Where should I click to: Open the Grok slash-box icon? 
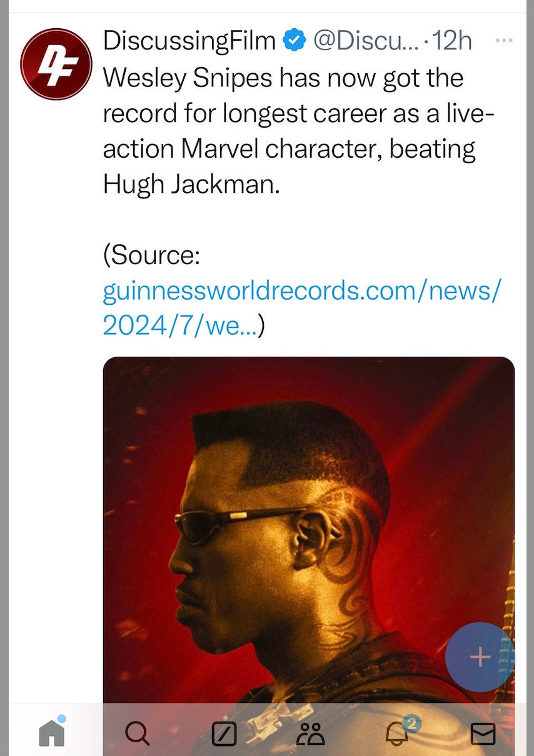coord(224,733)
